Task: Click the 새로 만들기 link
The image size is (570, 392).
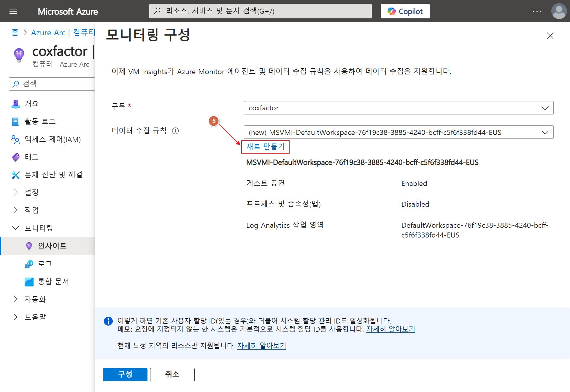Action: (x=265, y=147)
